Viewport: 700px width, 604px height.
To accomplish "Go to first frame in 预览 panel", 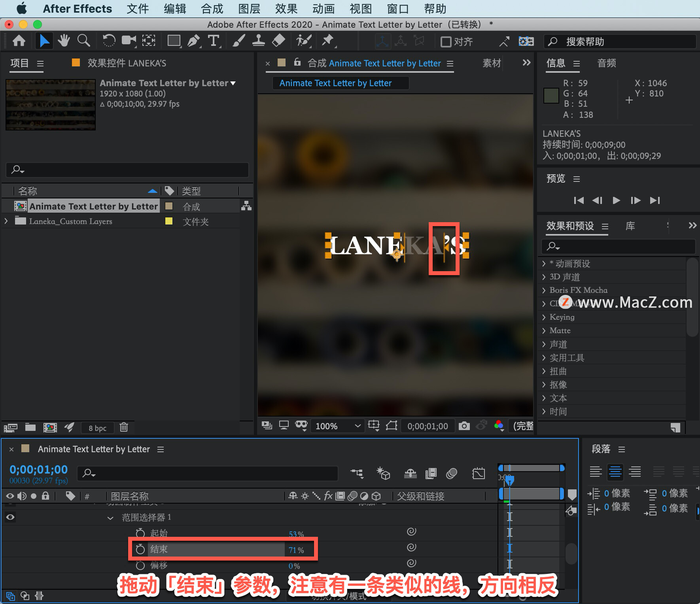I will [579, 200].
